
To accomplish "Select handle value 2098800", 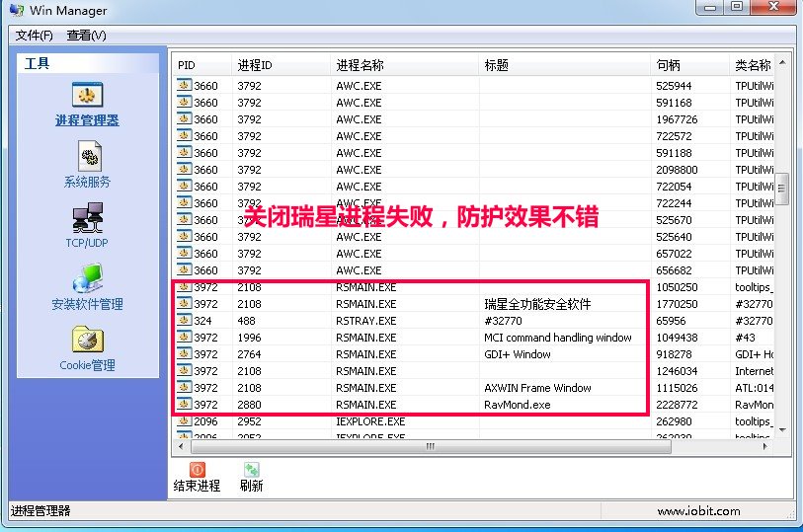I will (x=677, y=170).
